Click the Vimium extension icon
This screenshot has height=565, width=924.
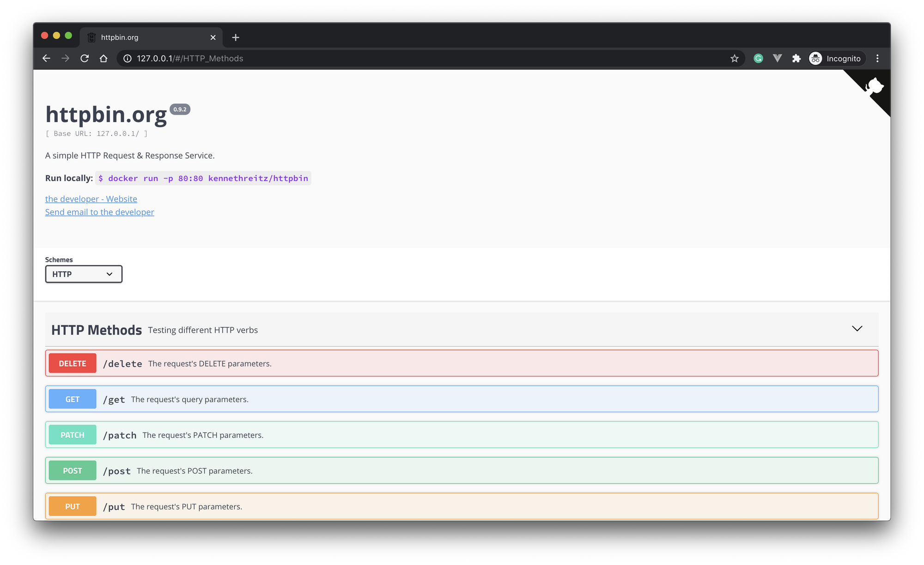[x=778, y=58]
